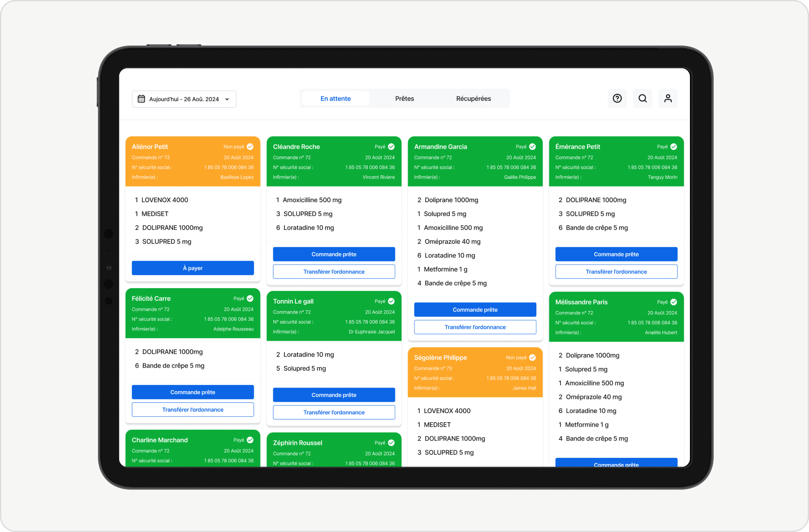
Task: Click check icon on Mélissandre Paris card
Action: click(x=673, y=302)
